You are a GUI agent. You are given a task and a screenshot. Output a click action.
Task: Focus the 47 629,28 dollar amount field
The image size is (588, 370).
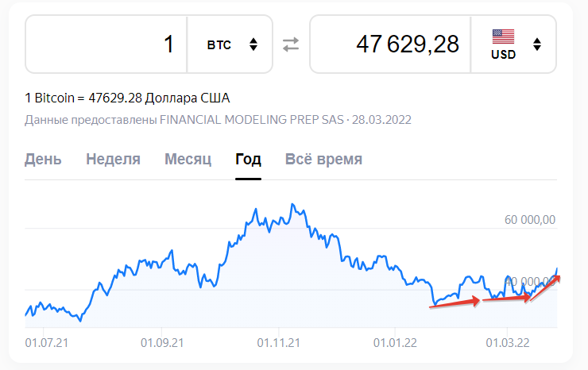pos(389,44)
